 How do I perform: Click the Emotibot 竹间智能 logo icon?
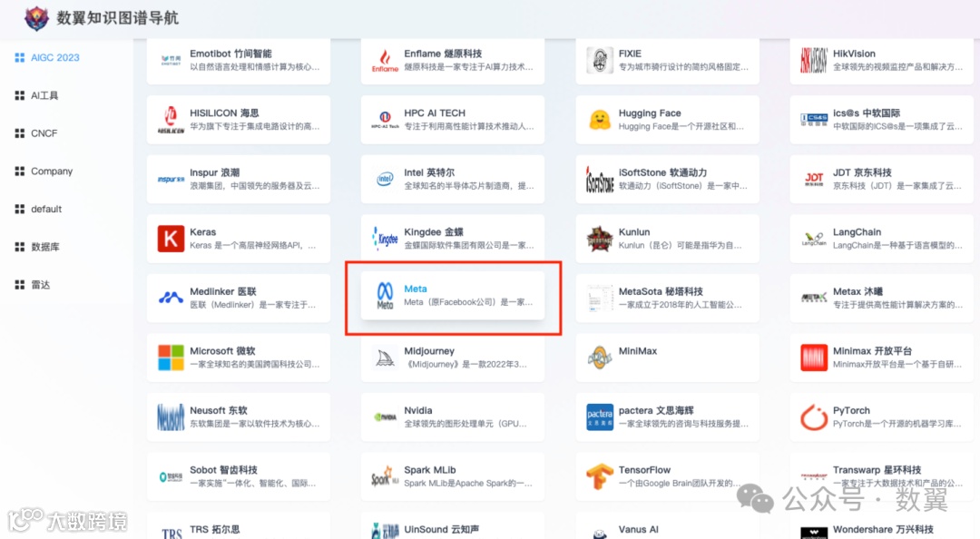[x=171, y=61]
